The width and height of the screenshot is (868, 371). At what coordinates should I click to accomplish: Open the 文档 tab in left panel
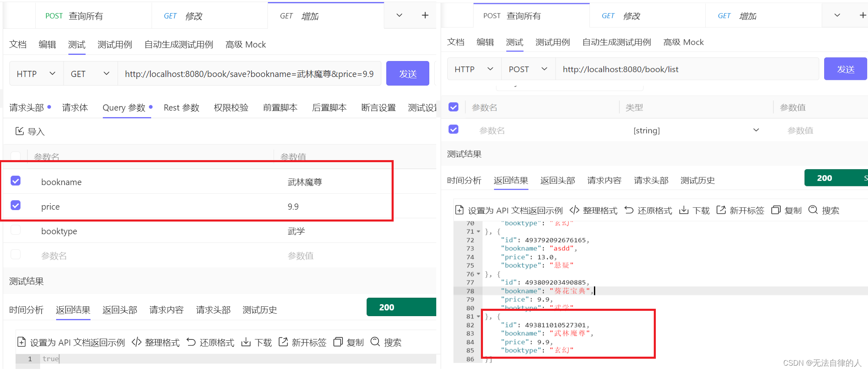18,44
